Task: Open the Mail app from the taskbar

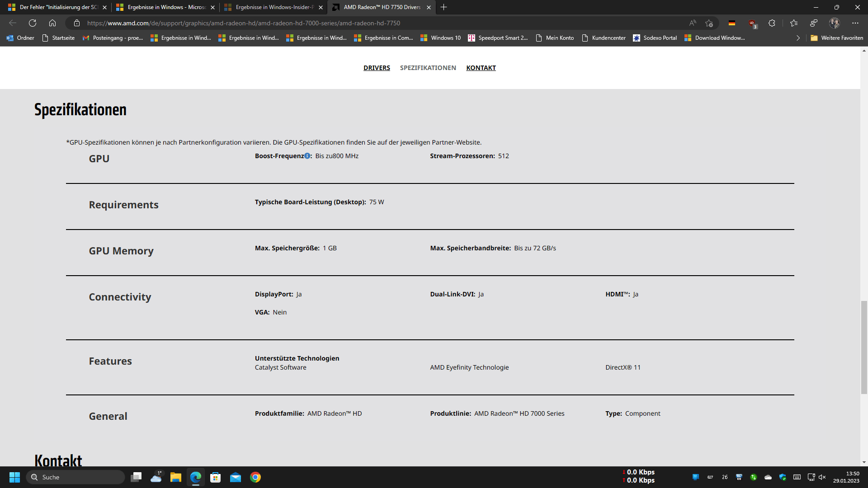Action: 236,477
